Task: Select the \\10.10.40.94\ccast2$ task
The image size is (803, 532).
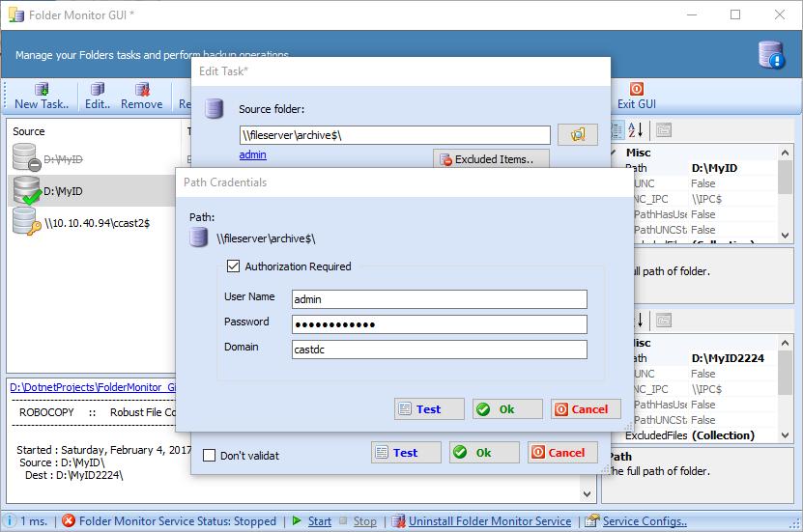Action: point(92,222)
